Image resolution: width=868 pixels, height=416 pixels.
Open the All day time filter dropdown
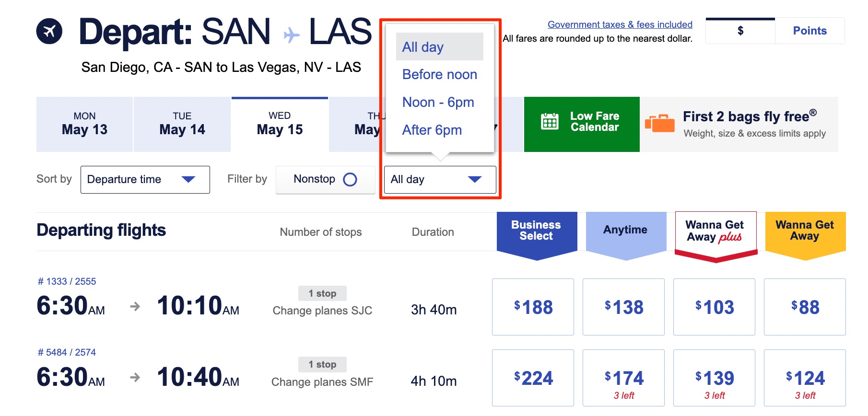click(x=439, y=179)
